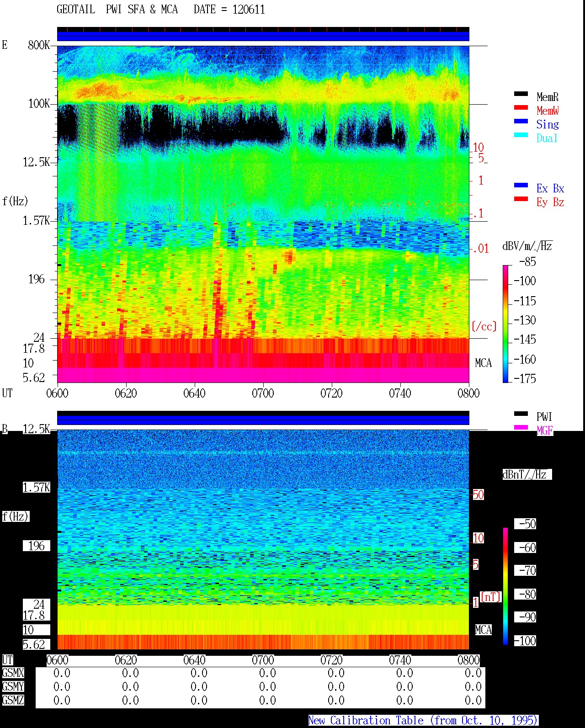The image size is (585, 728).
Task: Click the MCA label beside the E spectrogram
Action: pyautogui.click(x=483, y=363)
